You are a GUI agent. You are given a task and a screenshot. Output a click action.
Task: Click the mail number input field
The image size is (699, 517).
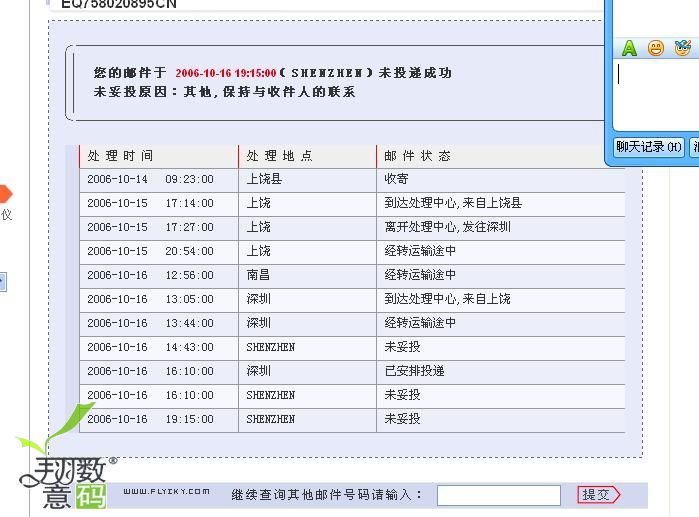pyautogui.click(x=498, y=495)
